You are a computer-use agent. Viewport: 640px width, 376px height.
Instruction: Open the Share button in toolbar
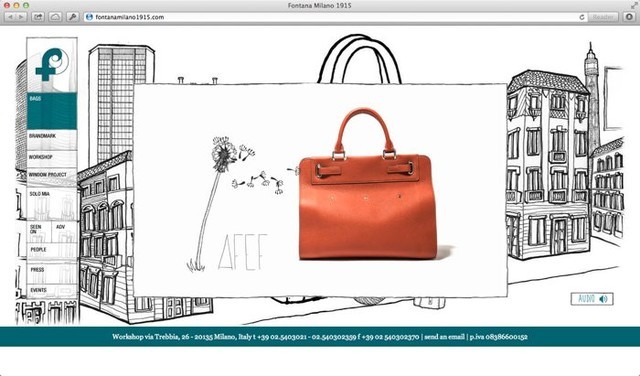[x=38, y=17]
